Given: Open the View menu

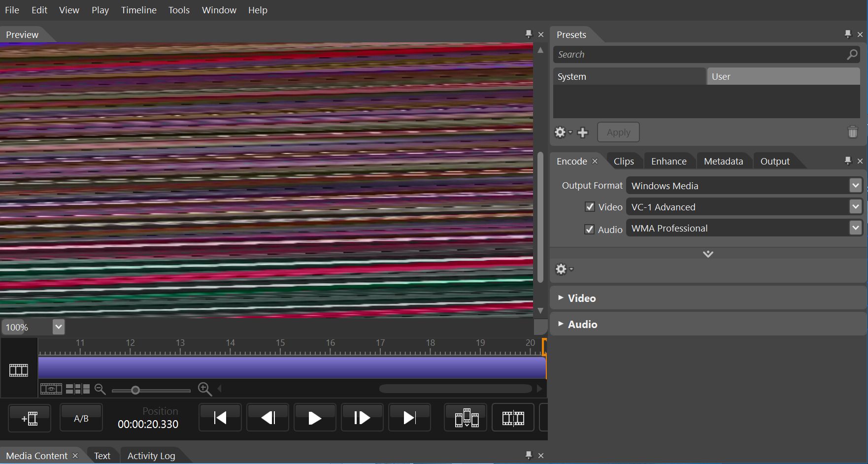Looking at the screenshot, I should (69, 10).
